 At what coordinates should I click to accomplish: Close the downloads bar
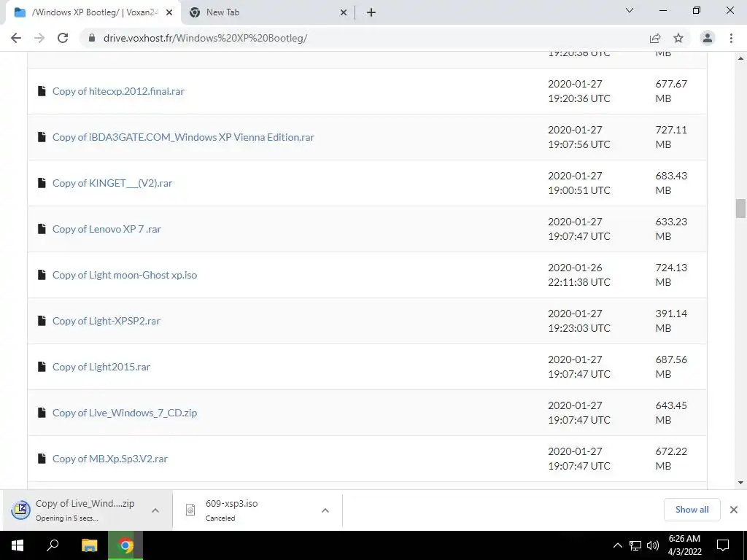[734, 510]
